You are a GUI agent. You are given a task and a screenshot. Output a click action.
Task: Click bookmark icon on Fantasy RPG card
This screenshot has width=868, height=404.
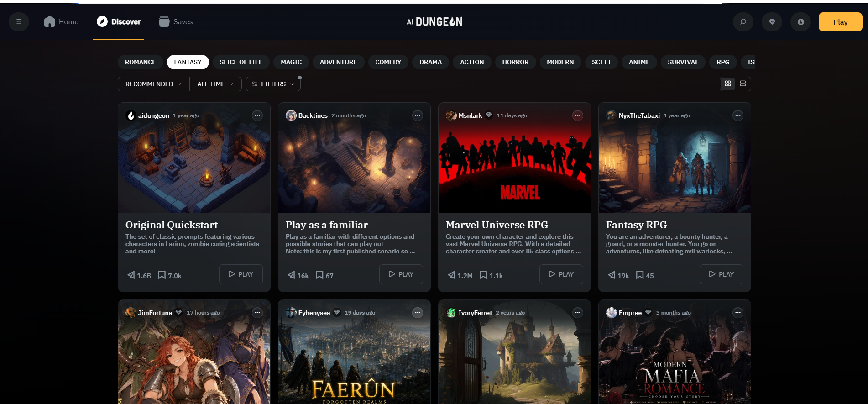coord(640,275)
